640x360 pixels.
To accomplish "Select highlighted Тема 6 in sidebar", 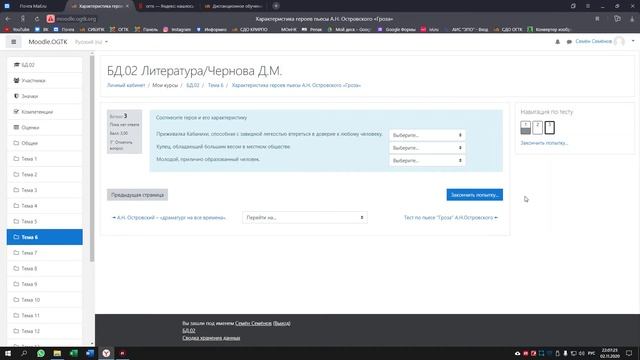I will click(44, 237).
